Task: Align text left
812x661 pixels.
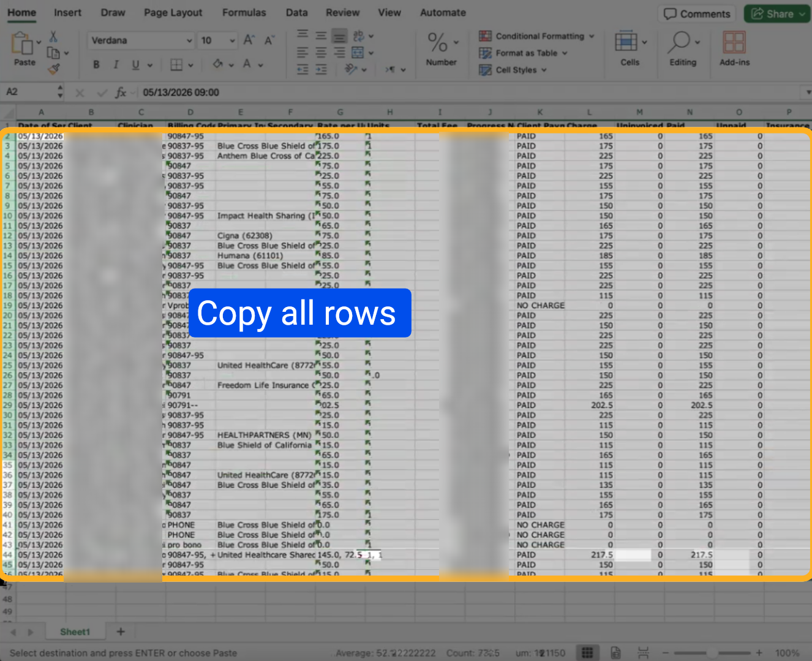Action: 303,53
